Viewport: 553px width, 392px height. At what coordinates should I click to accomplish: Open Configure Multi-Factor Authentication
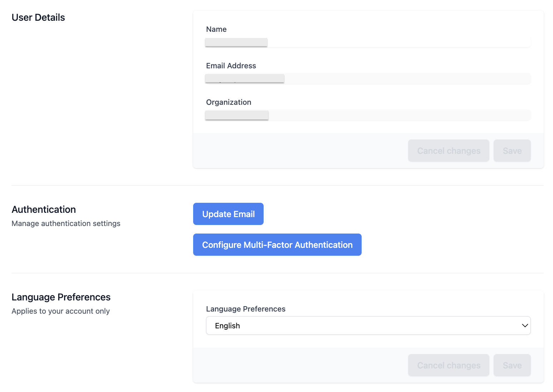(277, 245)
